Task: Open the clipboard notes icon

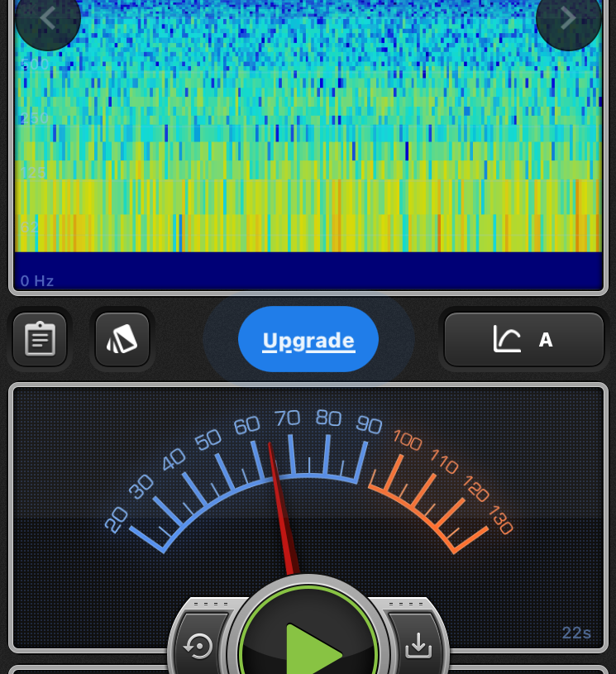Action: click(x=40, y=339)
